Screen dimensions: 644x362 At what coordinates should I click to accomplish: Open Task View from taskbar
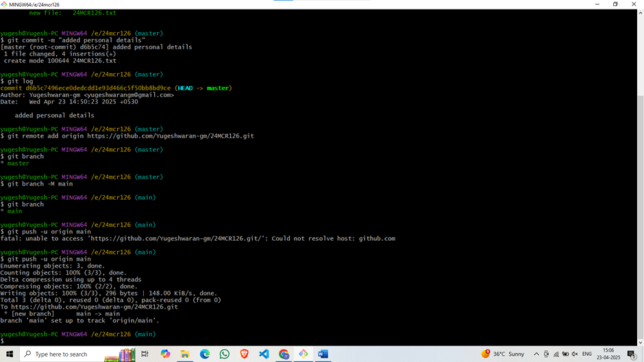(145, 354)
